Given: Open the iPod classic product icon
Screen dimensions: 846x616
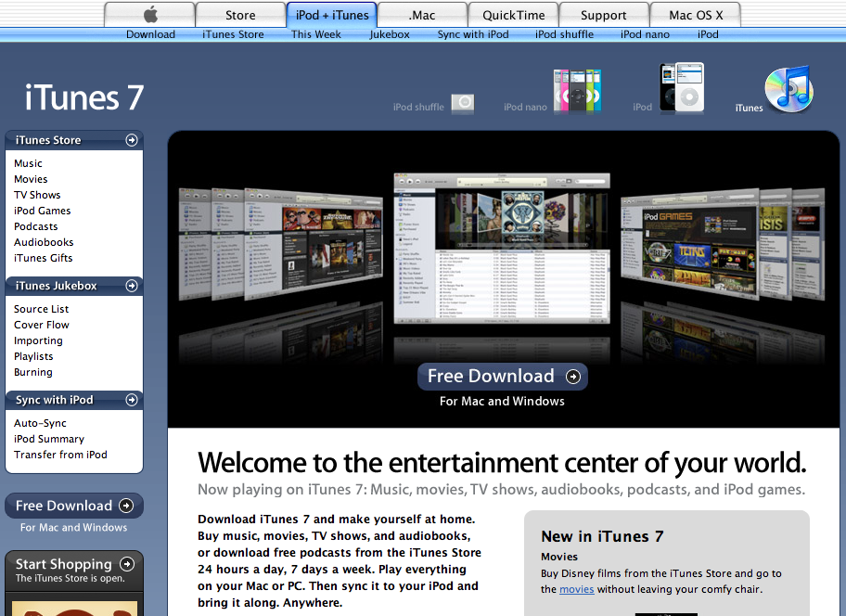Looking at the screenshot, I should (x=682, y=87).
